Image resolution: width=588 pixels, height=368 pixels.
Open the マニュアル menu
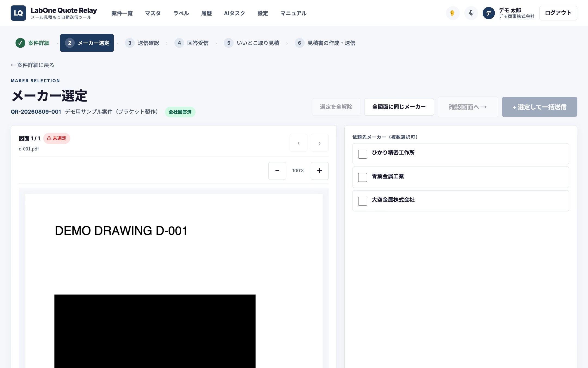(293, 13)
